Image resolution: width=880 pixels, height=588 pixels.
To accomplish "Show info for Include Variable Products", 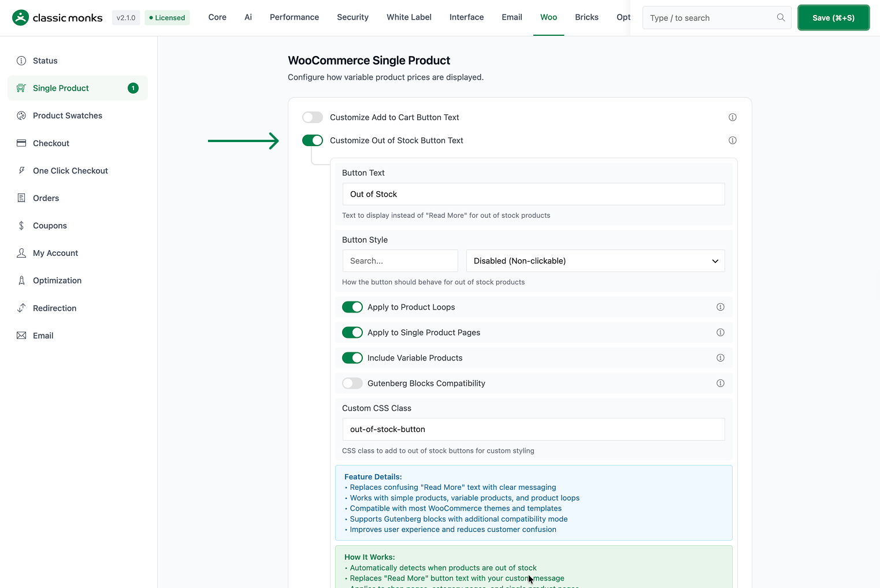I will click(x=721, y=358).
